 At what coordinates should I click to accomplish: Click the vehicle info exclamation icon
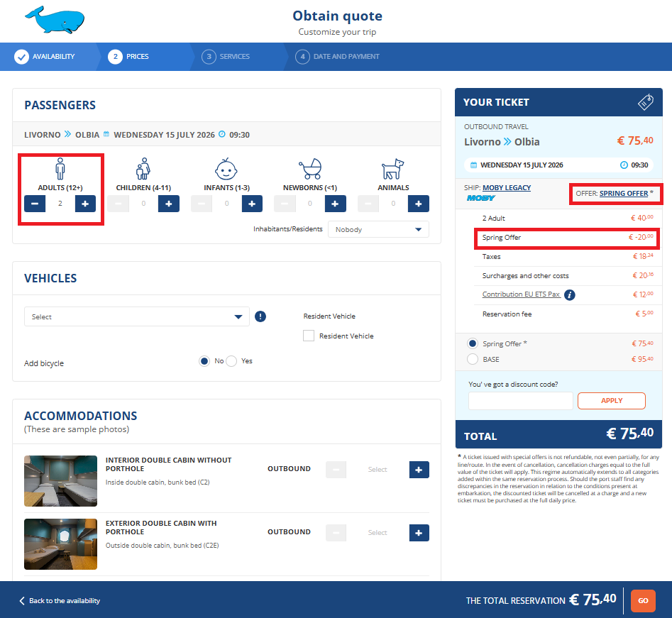click(260, 316)
